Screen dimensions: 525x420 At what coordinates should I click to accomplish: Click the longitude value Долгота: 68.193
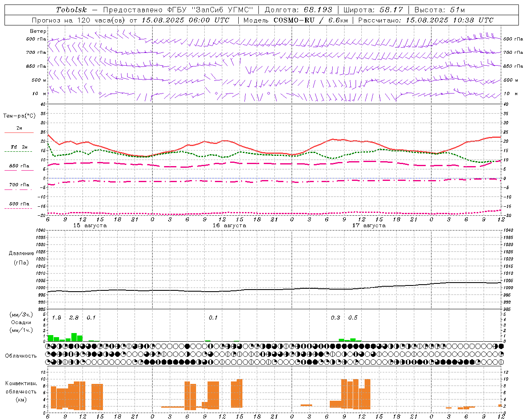click(x=299, y=10)
